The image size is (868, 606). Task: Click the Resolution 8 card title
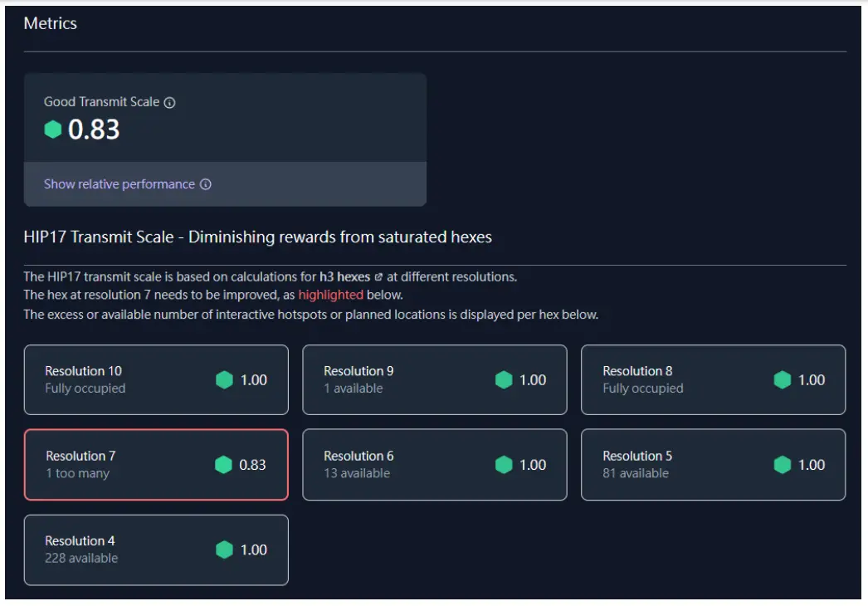637,371
